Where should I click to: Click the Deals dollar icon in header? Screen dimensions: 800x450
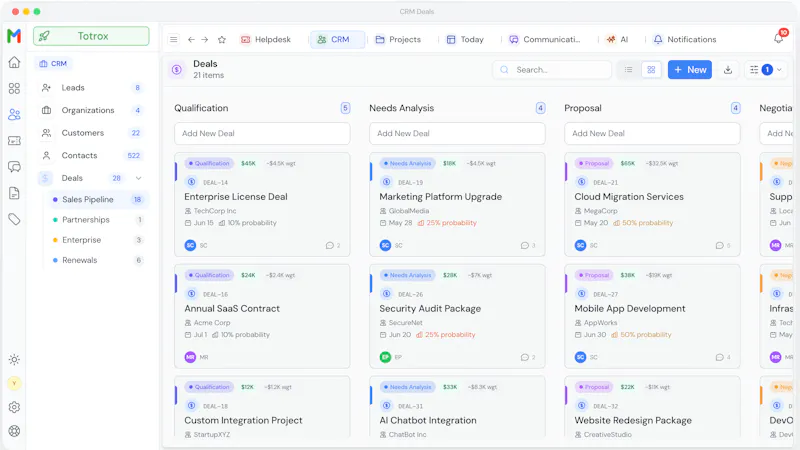tap(177, 70)
